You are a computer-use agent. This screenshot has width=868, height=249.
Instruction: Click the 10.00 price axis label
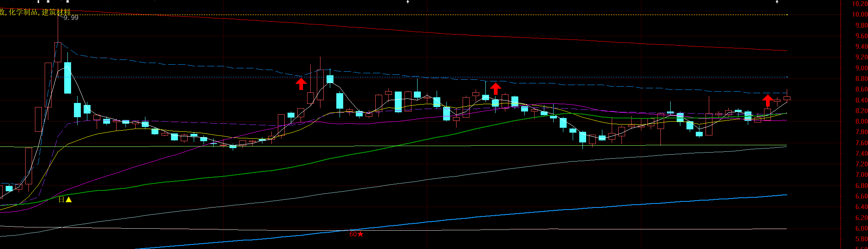coord(859,14)
